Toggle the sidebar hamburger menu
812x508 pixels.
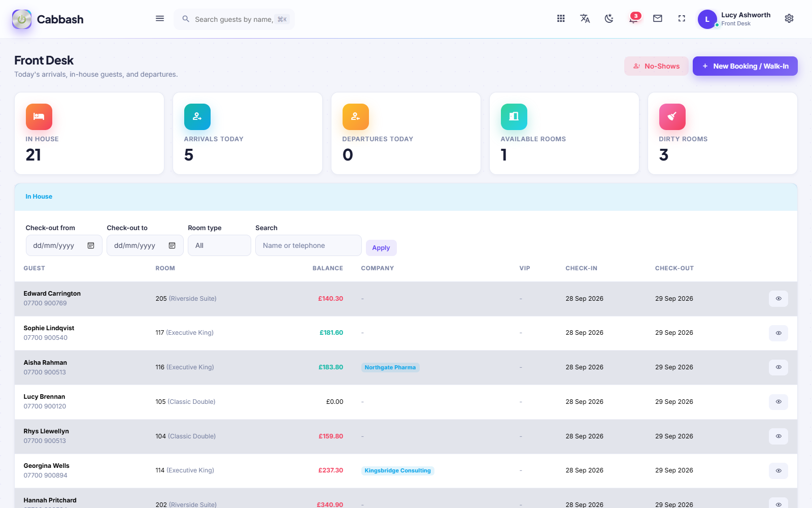160,19
